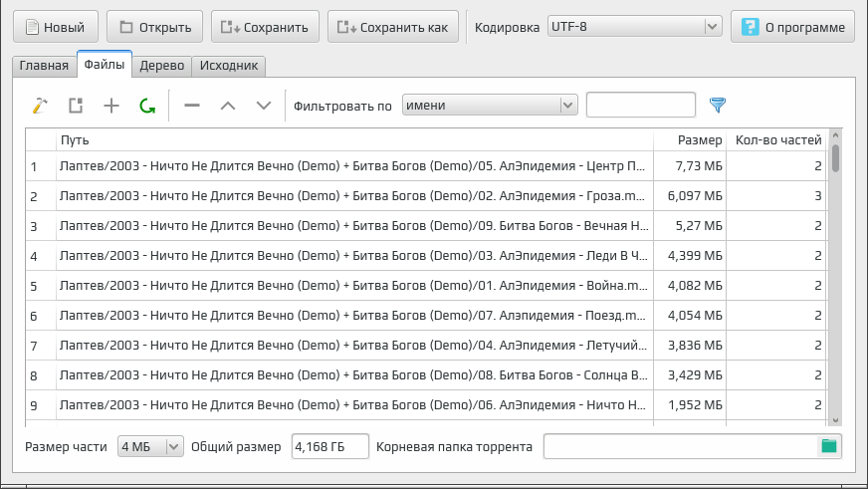The height and width of the screenshot is (489, 868).
Task: Click the new-file icon in files toolbar
Action: coord(76,106)
